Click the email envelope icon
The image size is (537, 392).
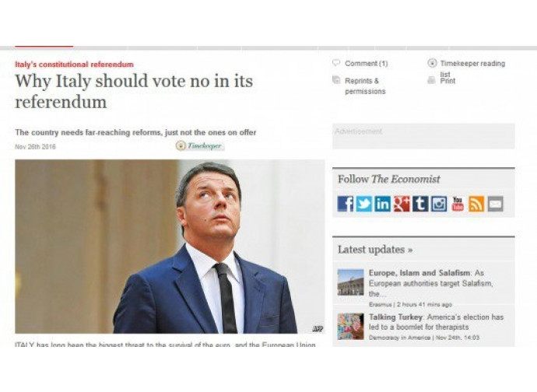click(495, 204)
